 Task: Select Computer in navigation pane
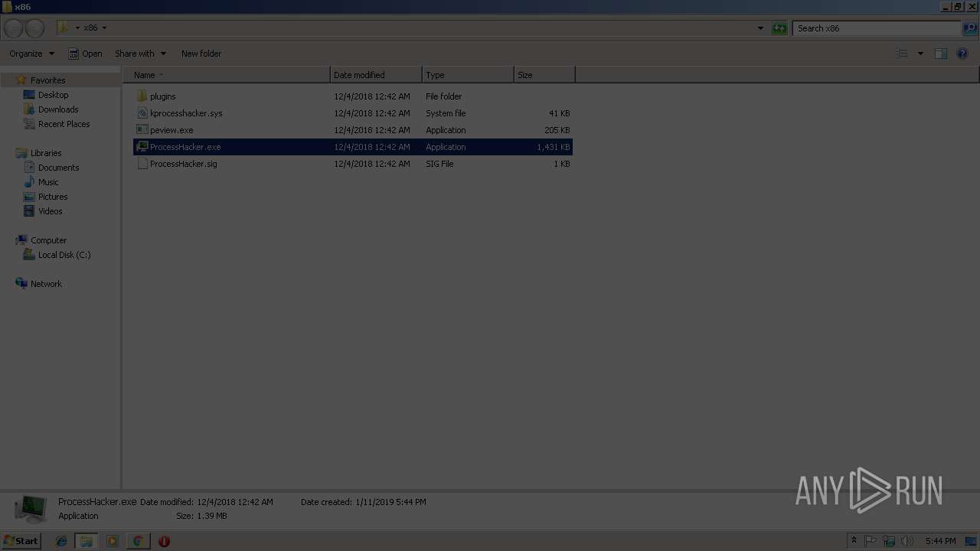point(48,240)
